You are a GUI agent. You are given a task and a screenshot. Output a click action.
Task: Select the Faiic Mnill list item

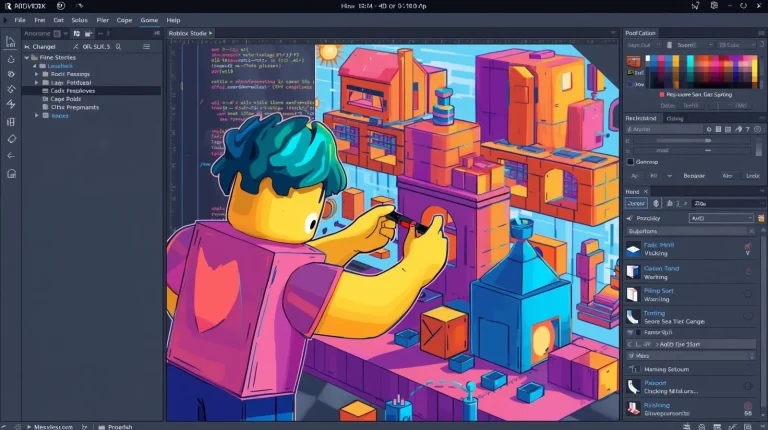(x=690, y=249)
